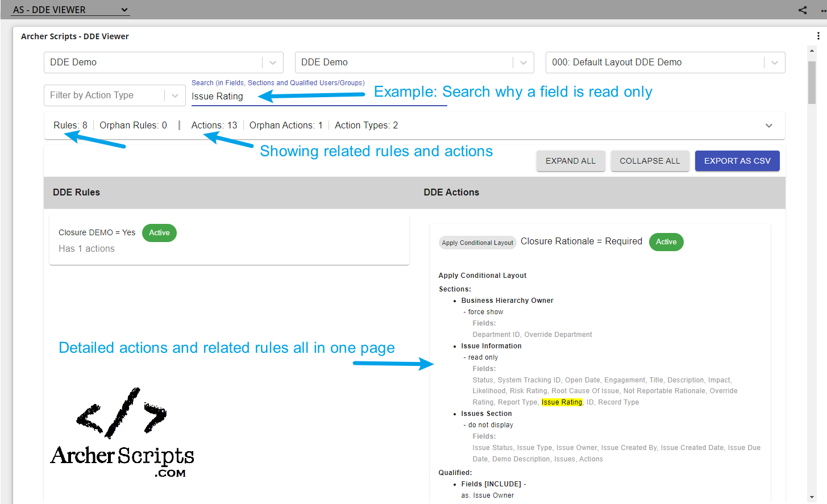The image size is (827, 504).
Task: Click the Apply Conditional Layout chip
Action: (477, 243)
